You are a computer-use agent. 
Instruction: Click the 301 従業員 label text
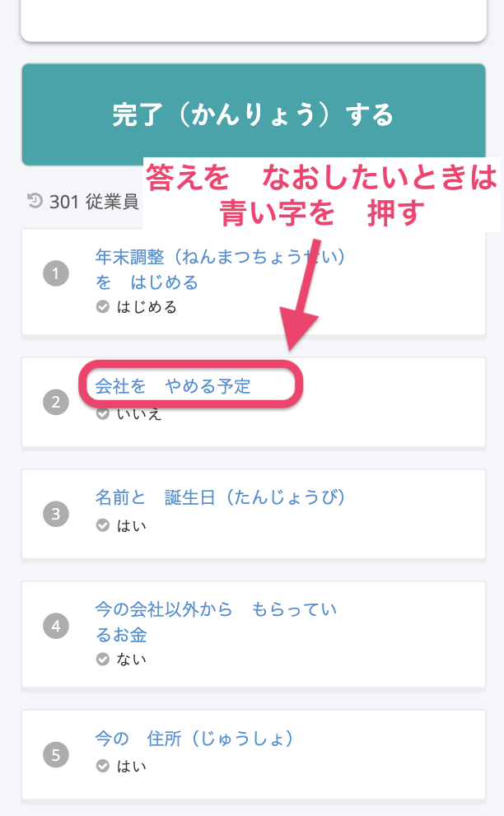pyautogui.click(x=93, y=202)
